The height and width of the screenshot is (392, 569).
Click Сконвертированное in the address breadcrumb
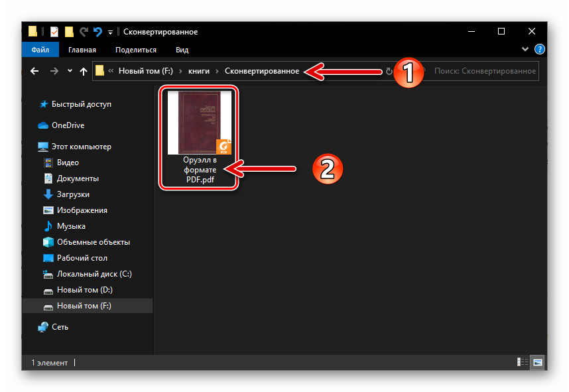[x=262, y=71]
